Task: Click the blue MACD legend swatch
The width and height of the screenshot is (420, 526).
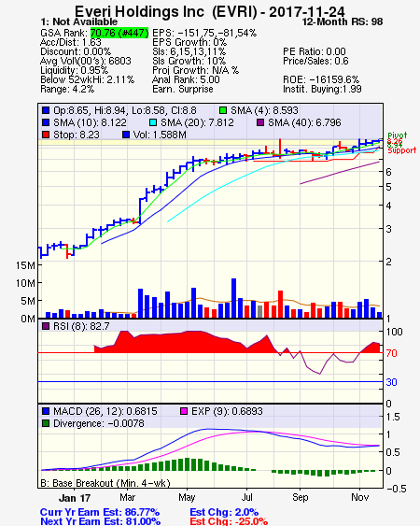Action: [46, 411]
